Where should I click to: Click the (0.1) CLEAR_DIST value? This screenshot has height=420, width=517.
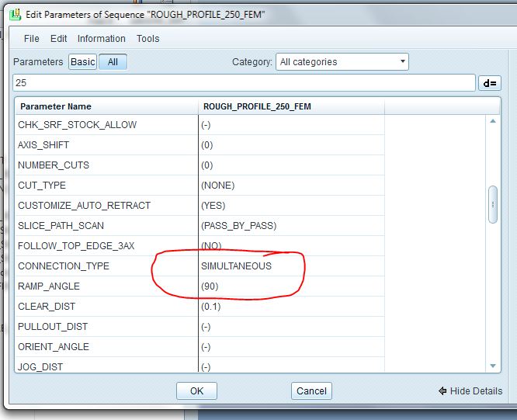coord(211,307)
